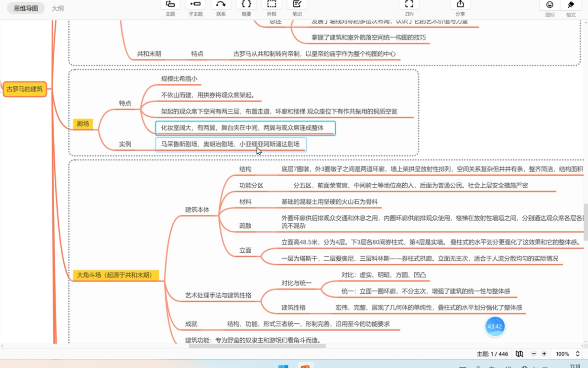Select the 艺术处理手法与建筑性格 node

point(219,295)
